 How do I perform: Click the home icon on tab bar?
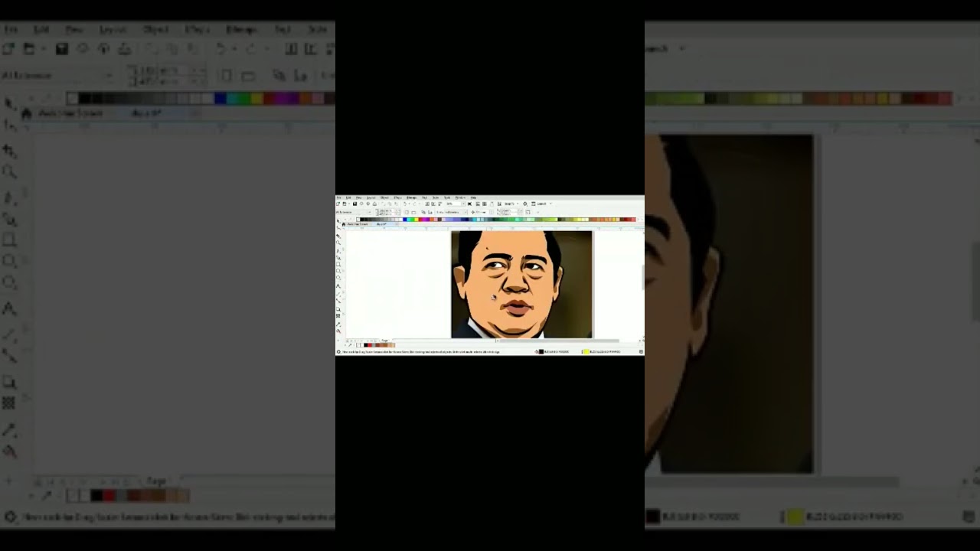pyautogui.click(x=344, y=224)
